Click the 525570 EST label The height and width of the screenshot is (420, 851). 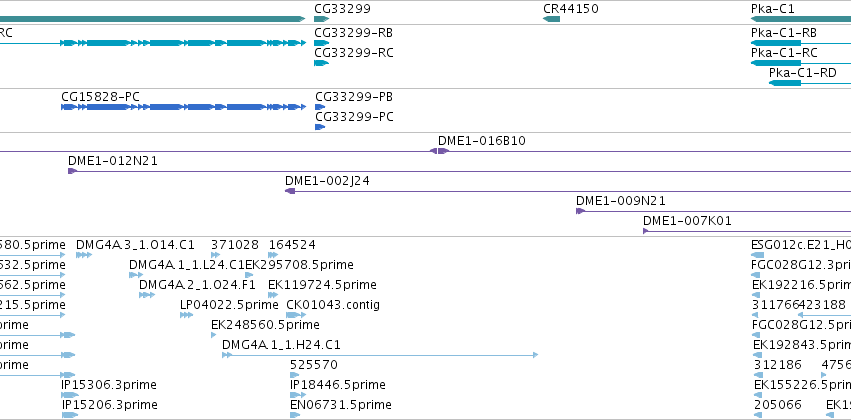[x=314, y=365]
